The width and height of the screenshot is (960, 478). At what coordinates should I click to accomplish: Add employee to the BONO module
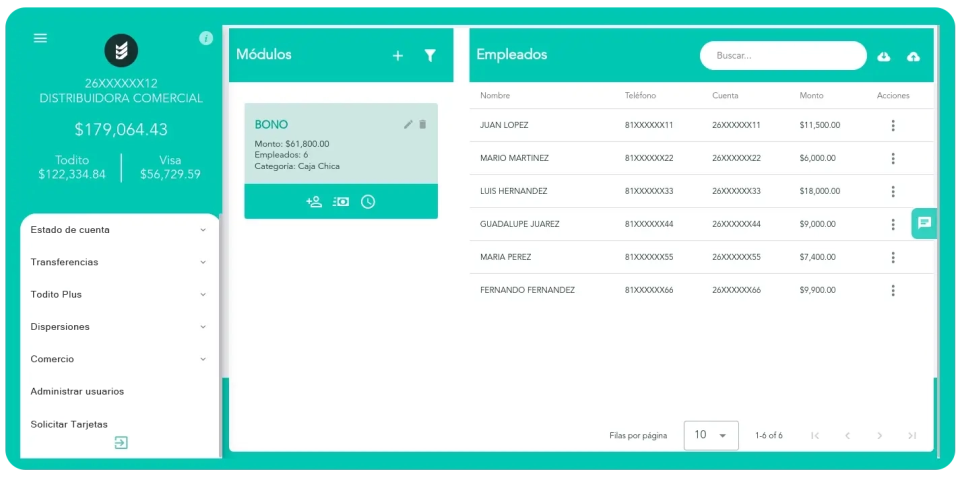[x=314, y=202]
